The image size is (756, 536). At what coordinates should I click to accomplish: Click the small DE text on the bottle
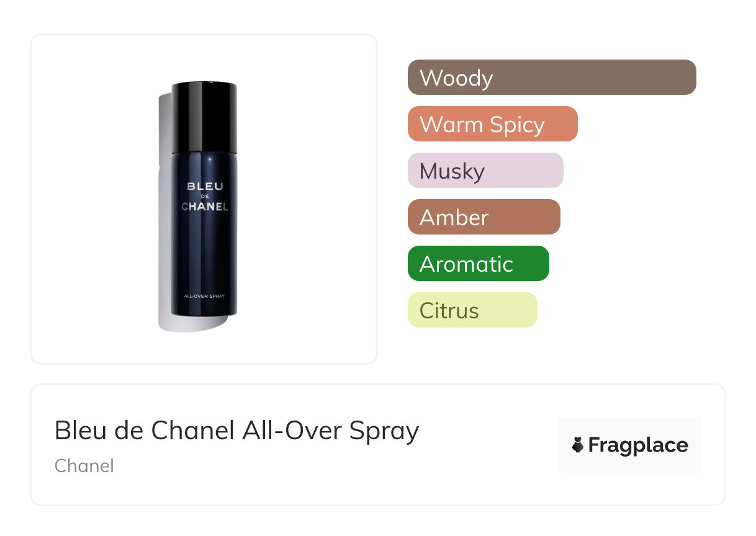pos(204,197)
